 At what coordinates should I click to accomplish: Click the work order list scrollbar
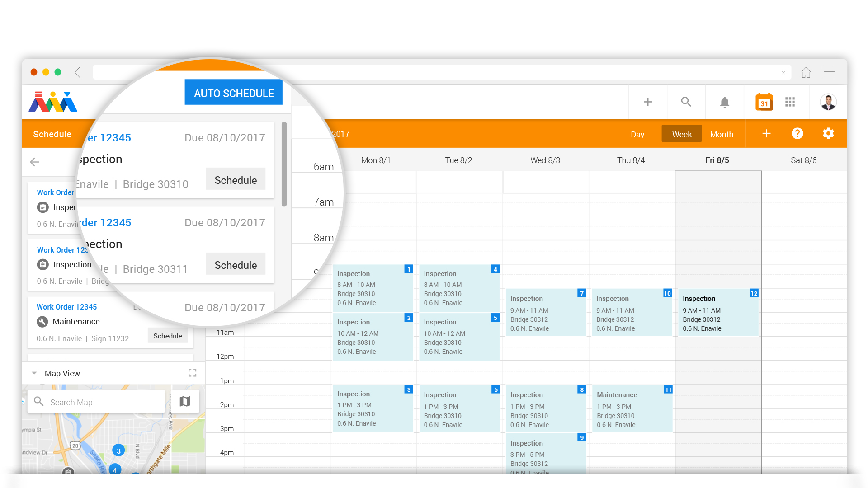point(284,164)
